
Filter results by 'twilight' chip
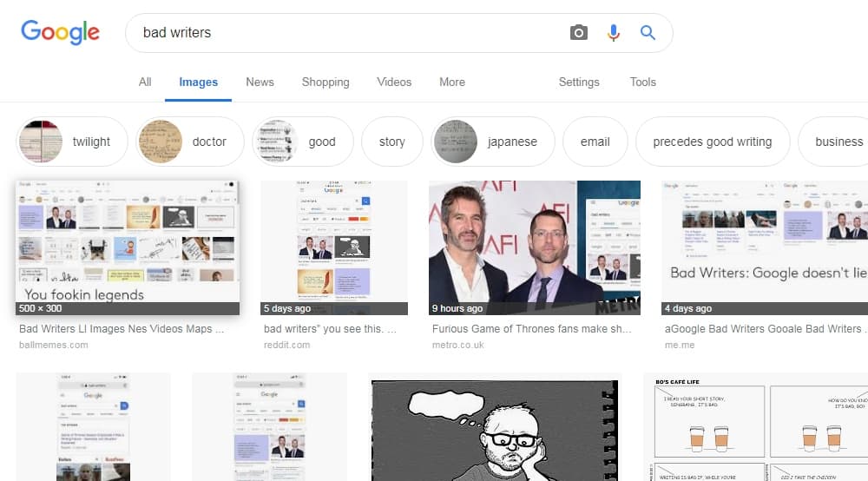[x=72, y=142]
